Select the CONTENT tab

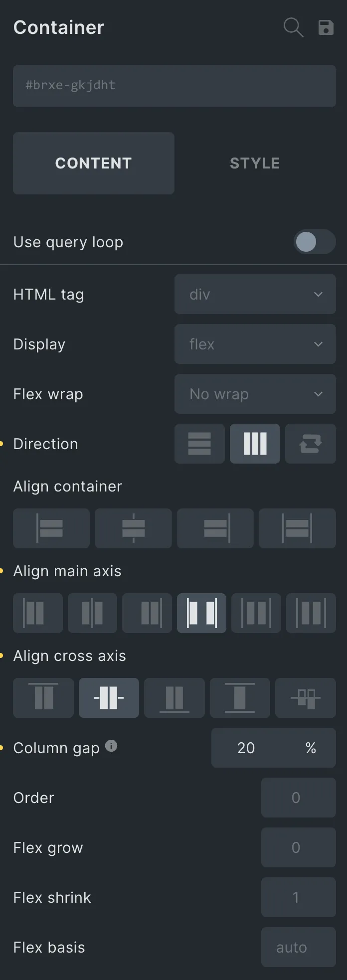point(94,163)
